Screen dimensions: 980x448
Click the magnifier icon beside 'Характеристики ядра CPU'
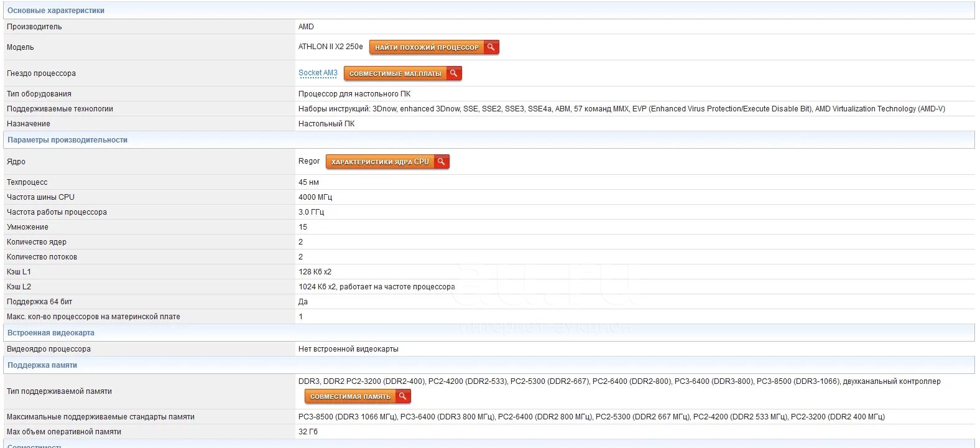pos(441,162)
